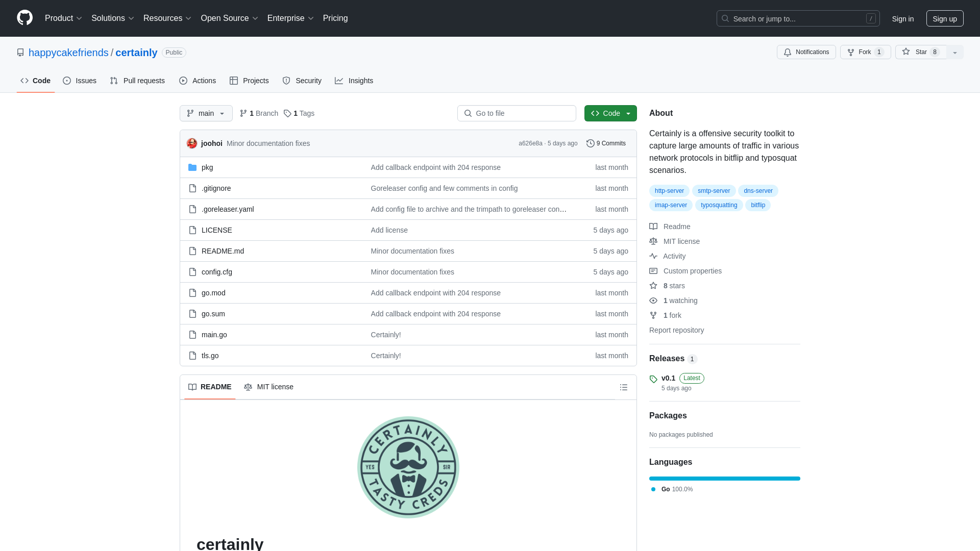Click the bitflip topic tag
980x551 pixels.
(757, 205)
